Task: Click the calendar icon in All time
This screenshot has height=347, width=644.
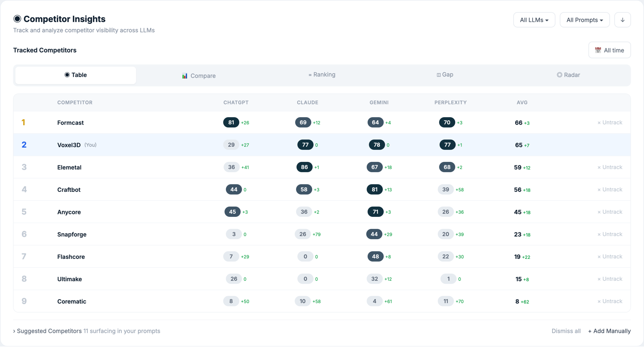Action: pyautogui.click(x=598, y=50)
